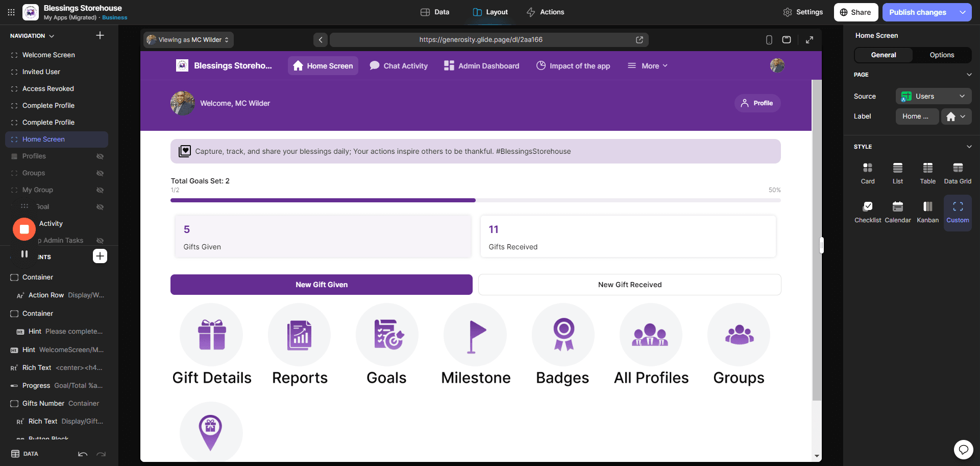This screenshot has width=980, height=466.
Task: Toggle visibility of My Group screen
Action: pyautogui.click(x=100, y=190)
